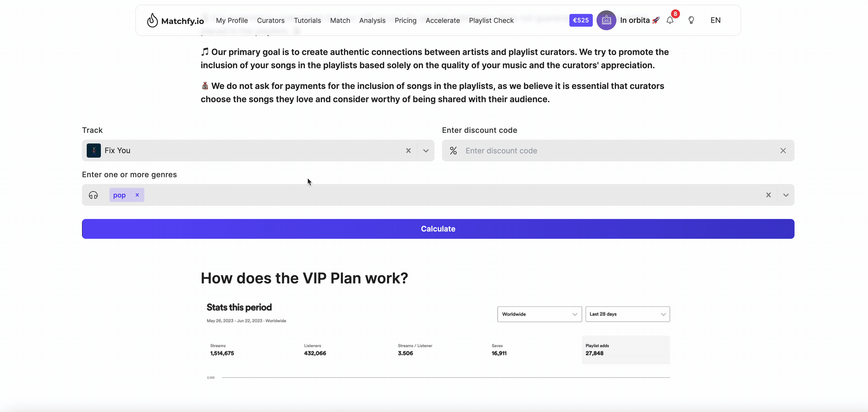868x412 pixels.
Task: Remove the pop genre tag
Action: (137, 195)
